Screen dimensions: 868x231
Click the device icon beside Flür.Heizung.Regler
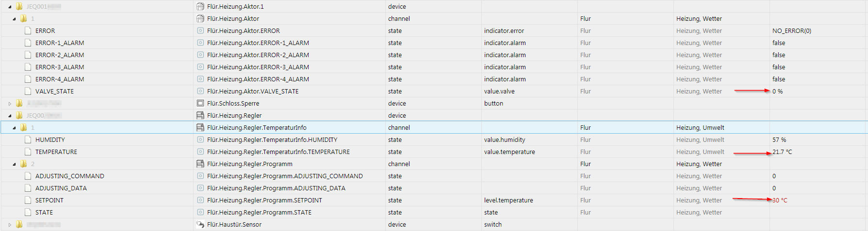pos(200,115)
